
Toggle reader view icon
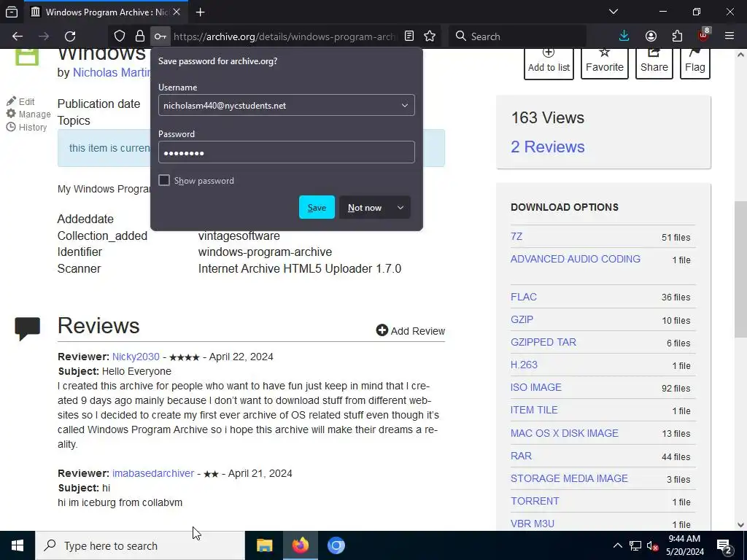coord(409,36)
